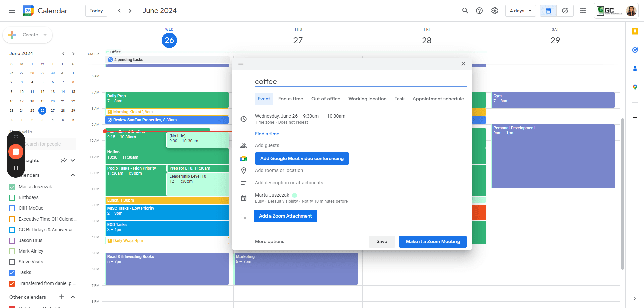The height and width of the screenshot is (308, 644).
Task: Open Google Keep side panel icon
Action: [x=635, y=31]
